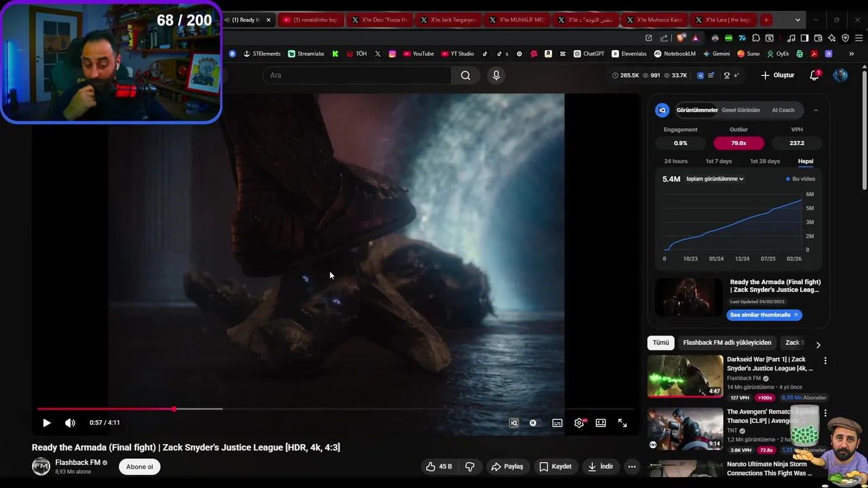Filter by Flashback FM adlı yükleyiciden chip
Screen dimensions: 868x488
tap(727, 342)
